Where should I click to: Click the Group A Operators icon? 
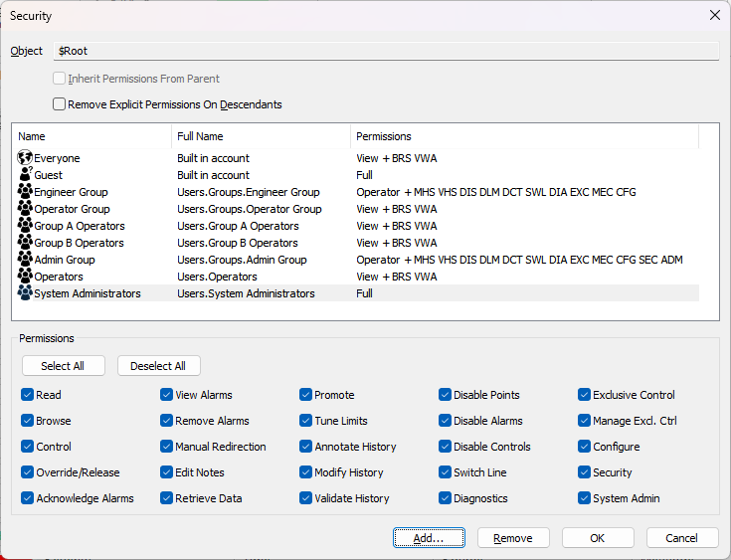coord(25,226)
